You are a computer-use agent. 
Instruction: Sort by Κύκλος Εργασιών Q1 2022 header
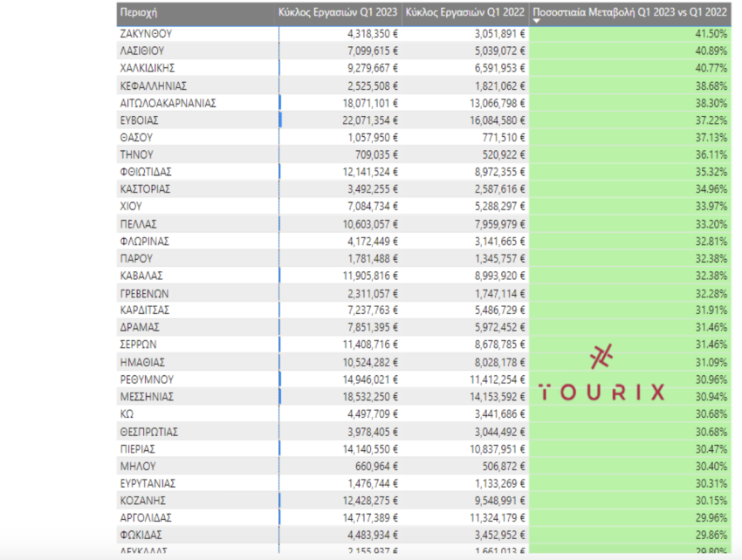click(464, 13)
